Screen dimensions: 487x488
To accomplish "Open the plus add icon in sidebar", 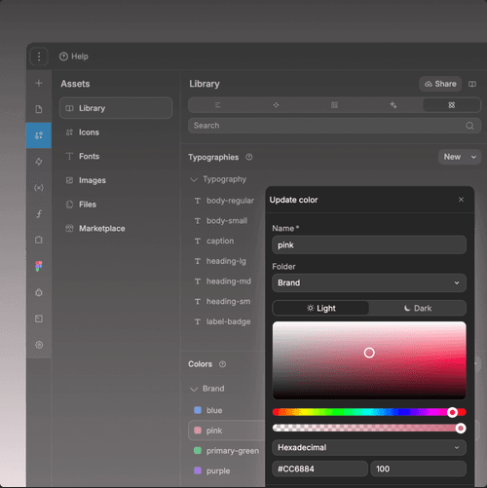I will 39,83.
